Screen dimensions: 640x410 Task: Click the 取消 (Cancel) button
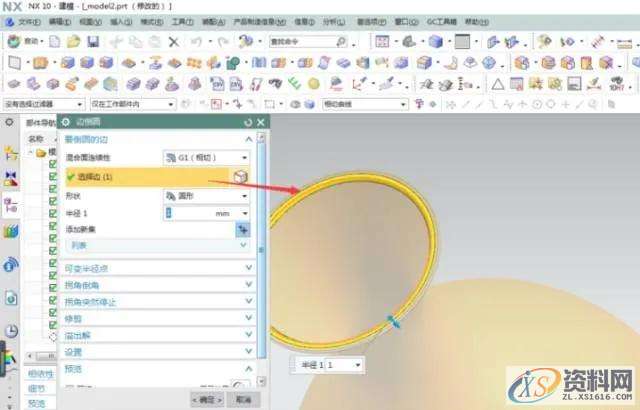tap(240, 399)
